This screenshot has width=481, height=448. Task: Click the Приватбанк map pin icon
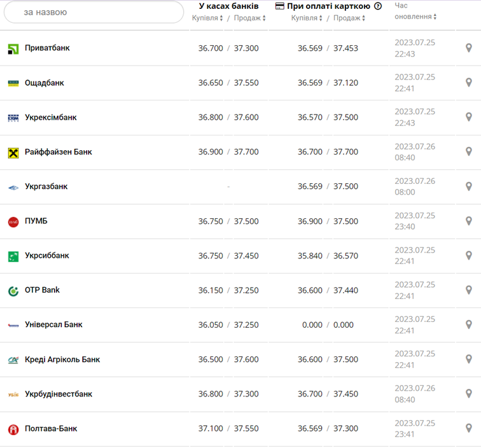click(x=469, y=48)
